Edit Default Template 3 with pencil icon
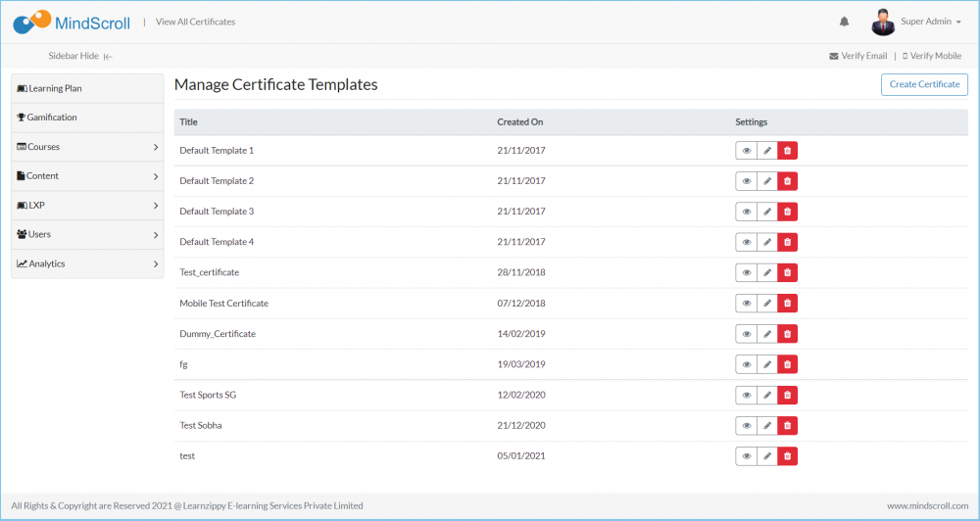This screenshot has height=521, width=980. [x=767, y=212]
